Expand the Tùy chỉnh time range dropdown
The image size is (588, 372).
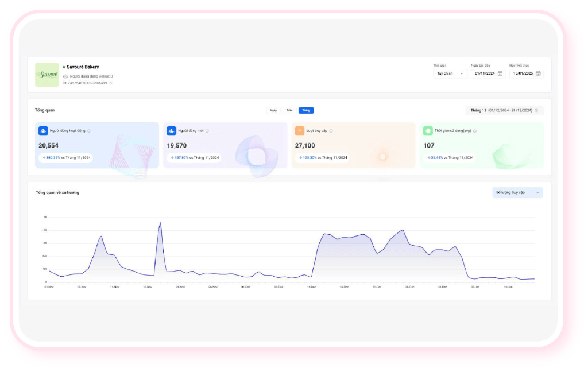tap(450, 73)
